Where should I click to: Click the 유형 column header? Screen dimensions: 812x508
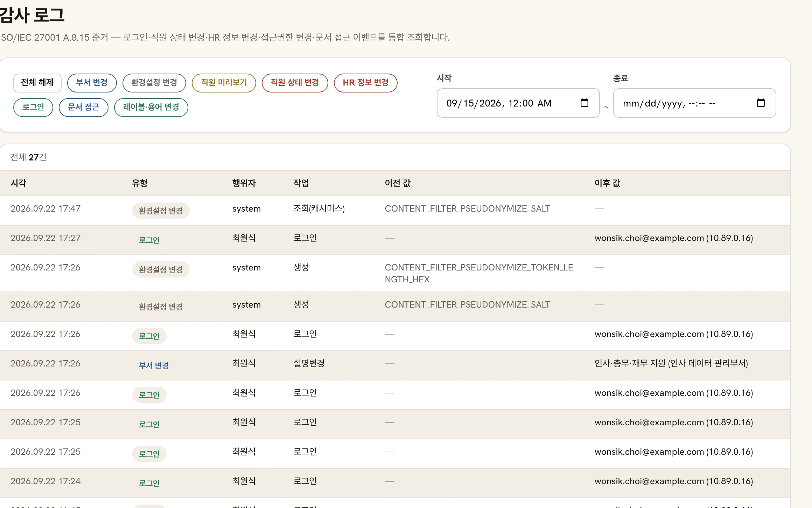pos(140,183)
